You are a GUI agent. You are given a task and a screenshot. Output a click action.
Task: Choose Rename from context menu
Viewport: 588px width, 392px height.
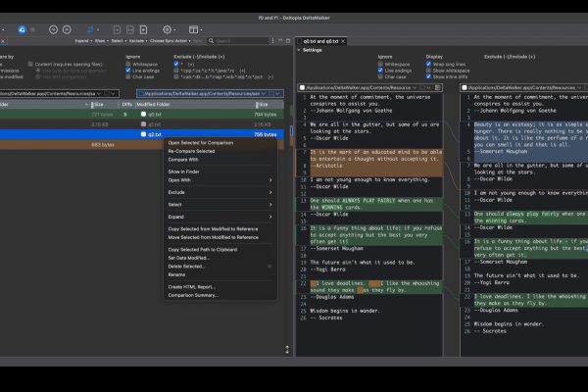(176, 274)
